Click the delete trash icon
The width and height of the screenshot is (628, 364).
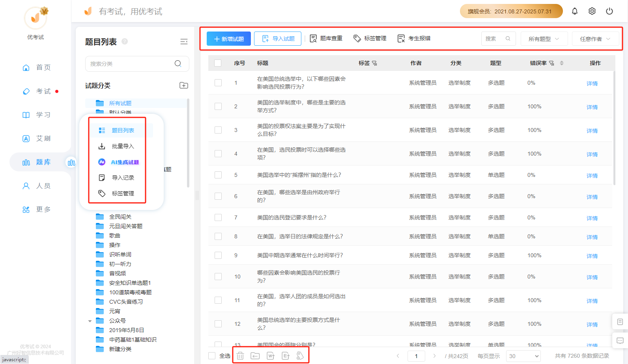[x=240, y=356]
